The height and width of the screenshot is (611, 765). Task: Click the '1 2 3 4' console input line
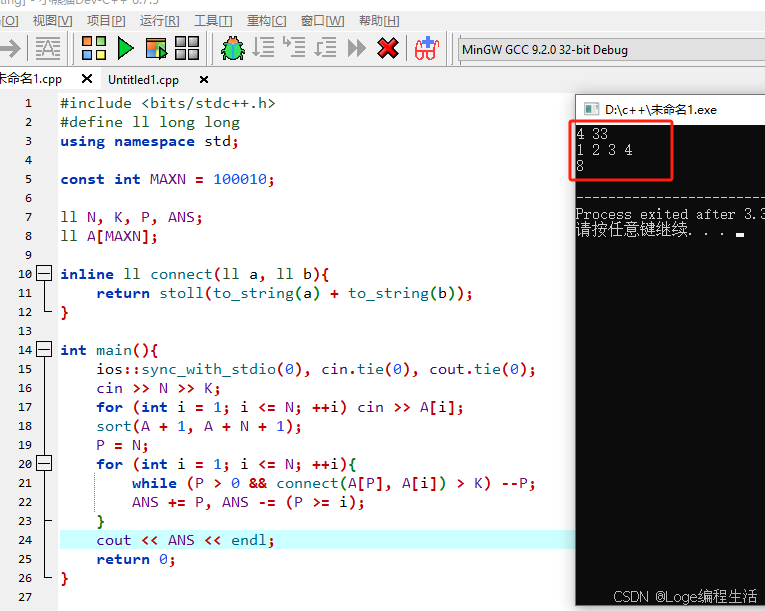pos(604,149)
